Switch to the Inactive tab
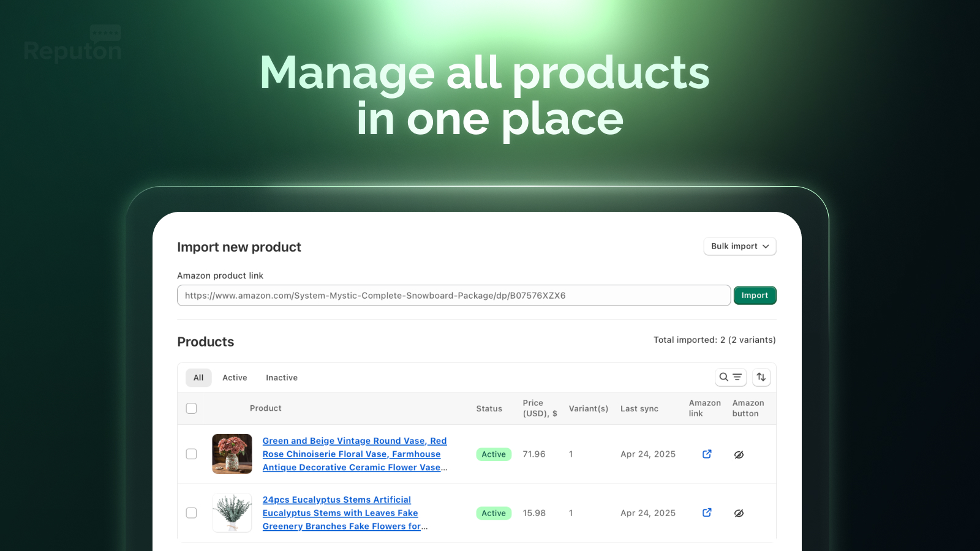 [x=282, y=378]
